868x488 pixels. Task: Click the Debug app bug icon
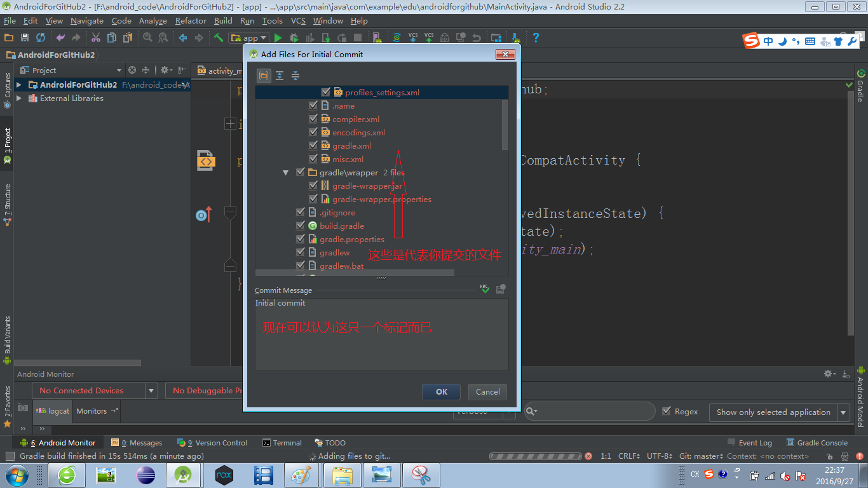(294, 37)
